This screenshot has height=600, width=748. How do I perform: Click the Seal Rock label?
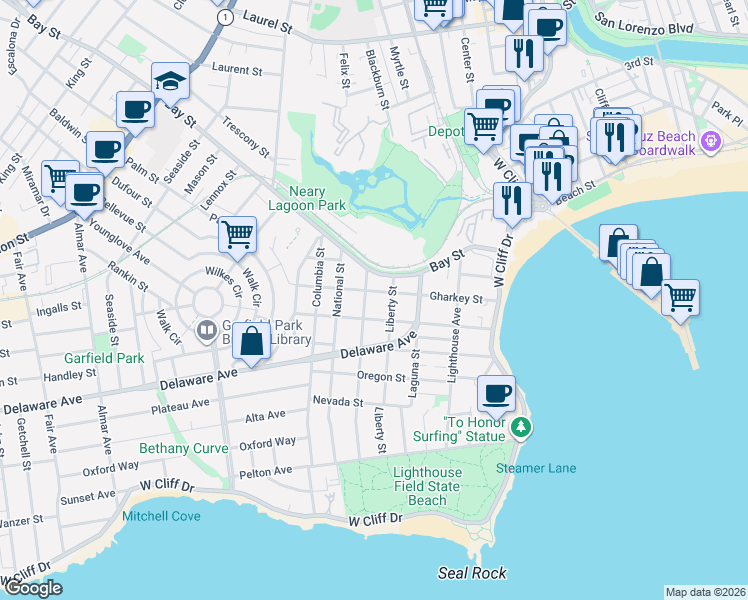[472, 573]
